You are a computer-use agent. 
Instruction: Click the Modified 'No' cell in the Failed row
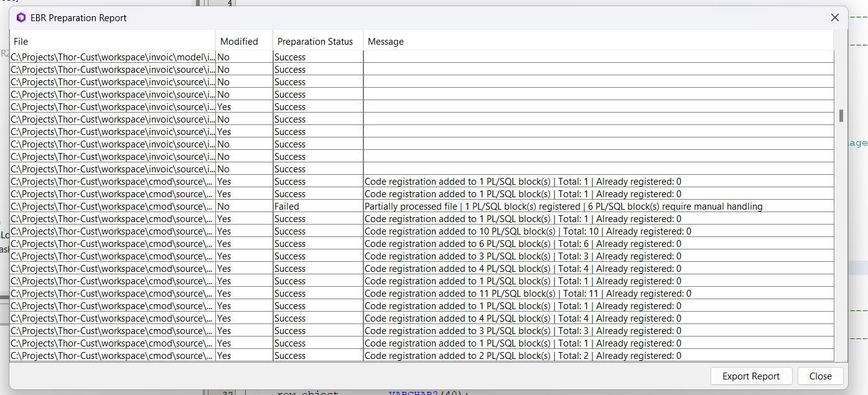coord(223,207)
